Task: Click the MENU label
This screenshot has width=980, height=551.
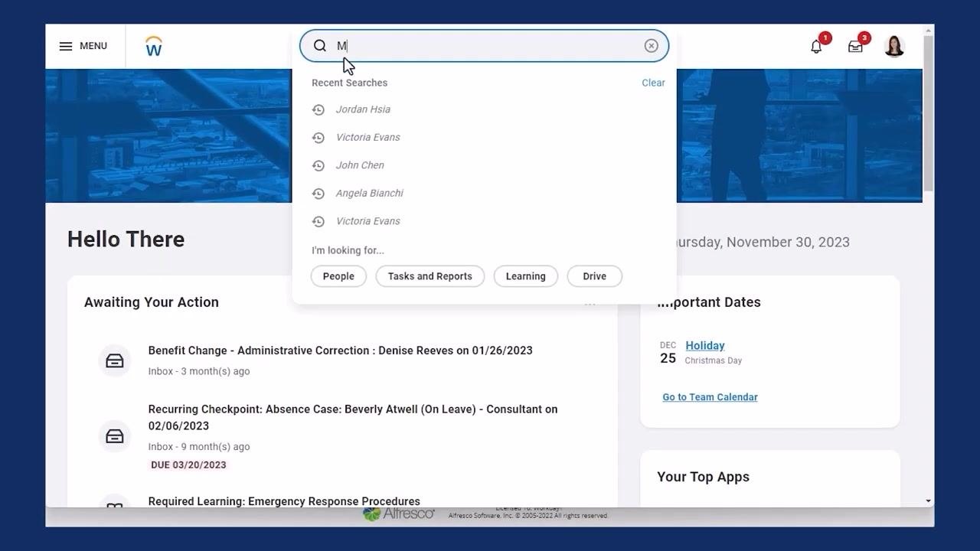Action: pyautogui.click(x=93, y=46)
